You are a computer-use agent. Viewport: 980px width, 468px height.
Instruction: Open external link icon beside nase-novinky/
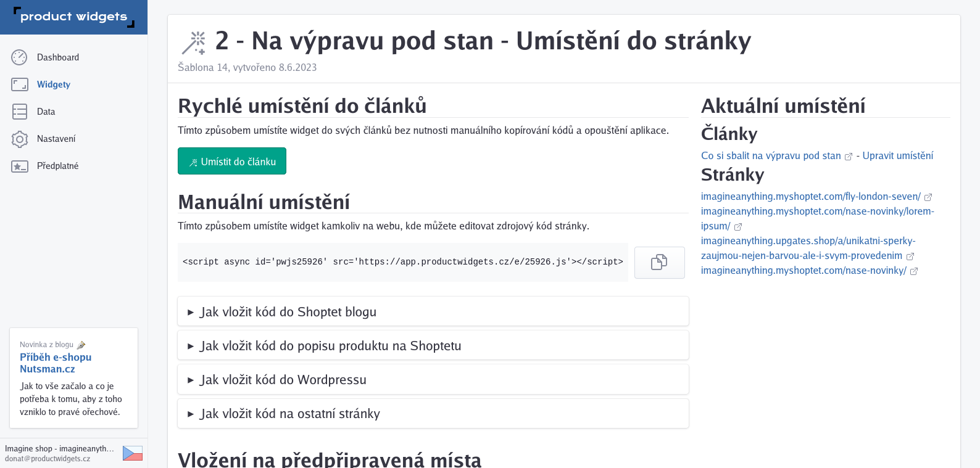pyautogui.click(x=914, y=271)
